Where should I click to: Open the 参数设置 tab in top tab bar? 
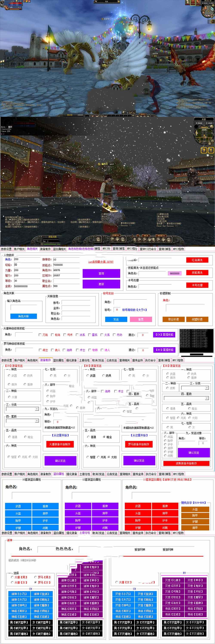[6, 249]
